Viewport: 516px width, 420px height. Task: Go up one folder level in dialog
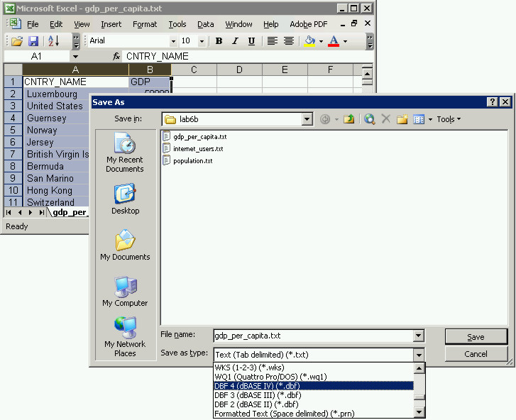[348, 119]
